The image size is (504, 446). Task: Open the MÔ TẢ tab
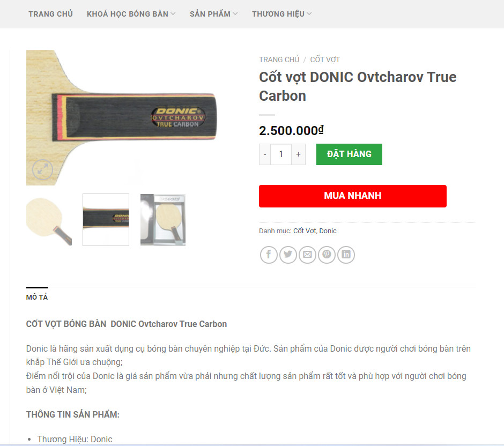click(x=37, y=297)
